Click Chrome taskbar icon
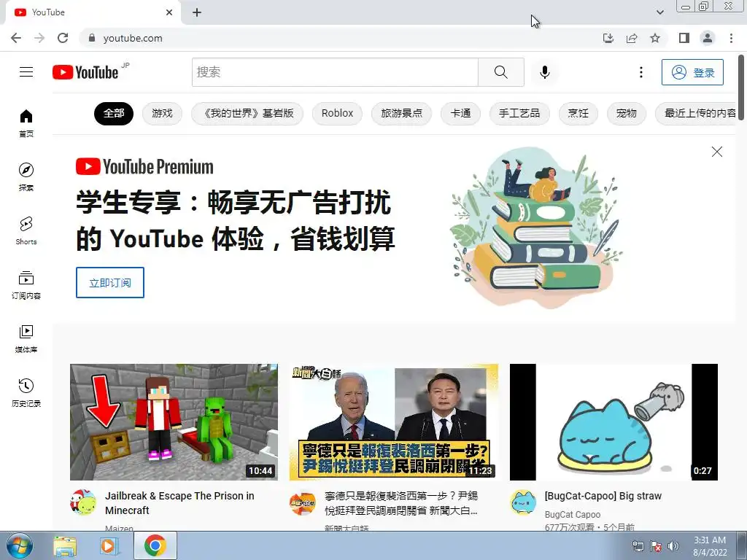The height and width of the screenshot is (560, 747). coord(155,545)
